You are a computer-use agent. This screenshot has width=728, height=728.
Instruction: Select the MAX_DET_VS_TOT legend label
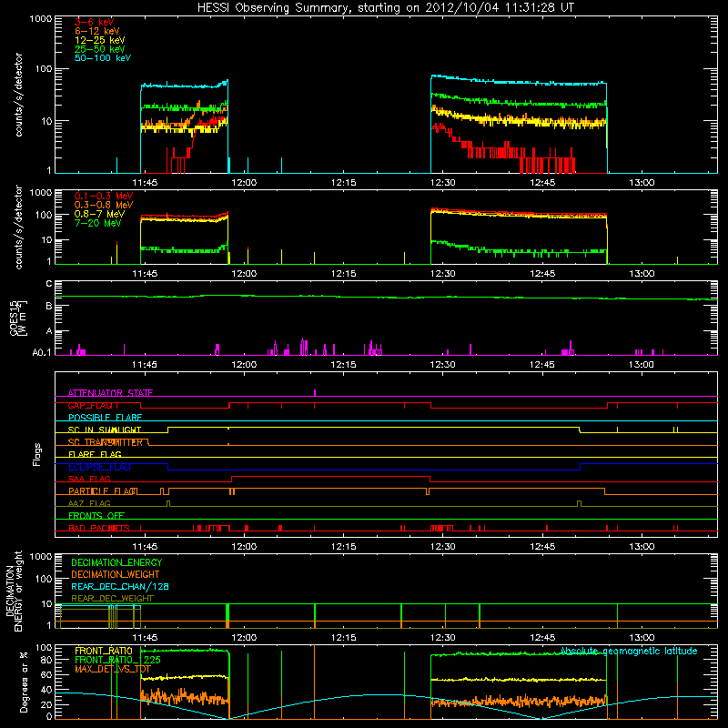[x=113, y=669]
